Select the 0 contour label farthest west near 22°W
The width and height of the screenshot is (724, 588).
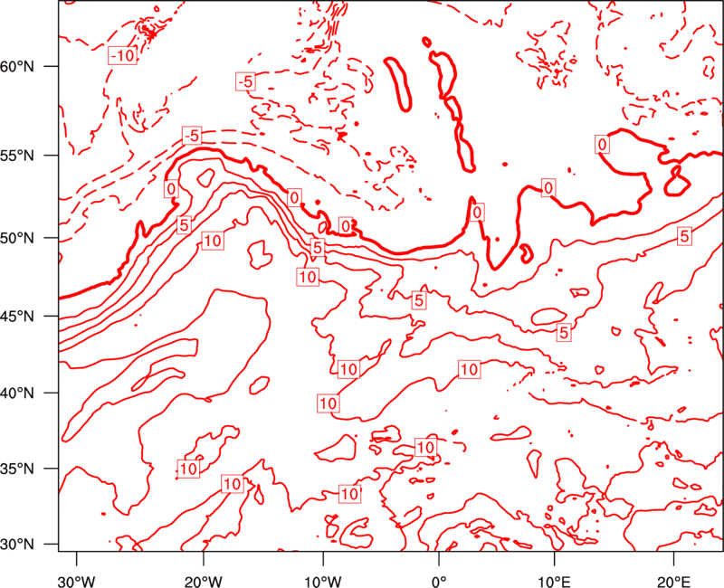click(171, 189)
